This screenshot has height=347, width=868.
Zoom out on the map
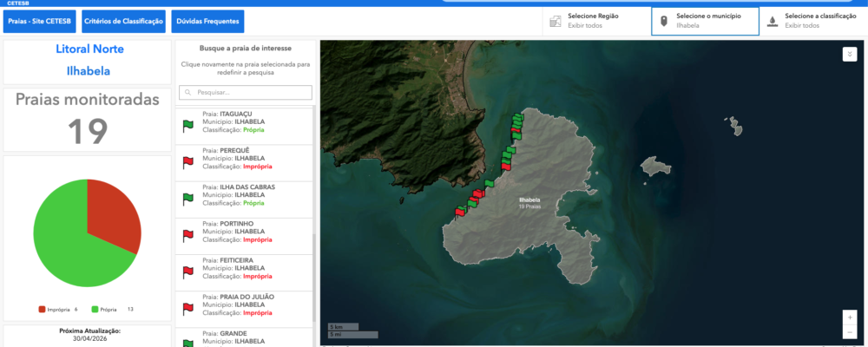[x=850, y=333]
